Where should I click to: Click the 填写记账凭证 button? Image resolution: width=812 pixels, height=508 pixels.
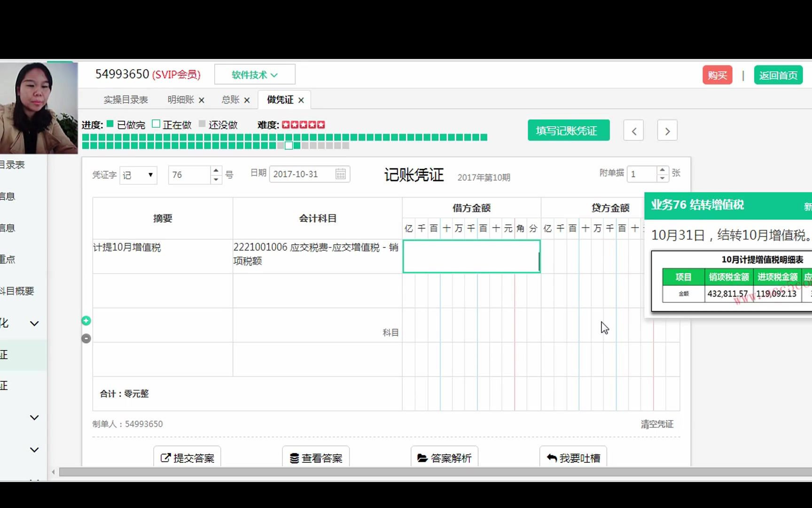pos(569,130)
